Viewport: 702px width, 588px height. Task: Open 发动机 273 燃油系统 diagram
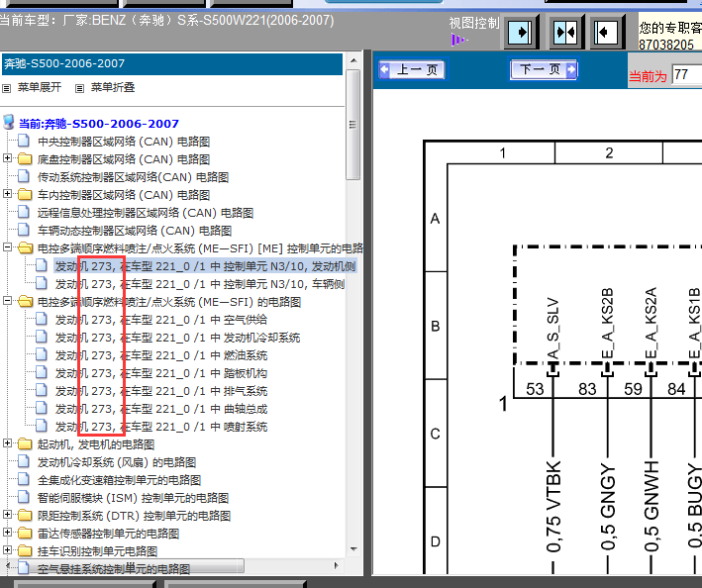click(x=161, y=355)
